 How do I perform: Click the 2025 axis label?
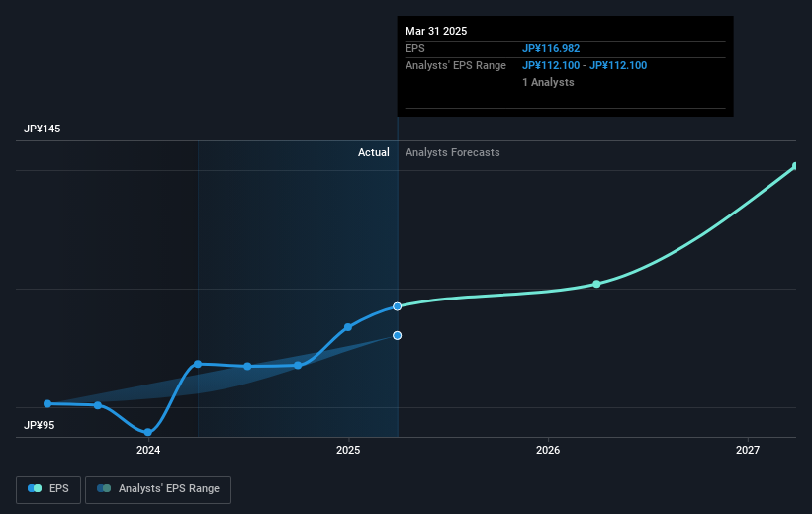(x=348, y=450)
